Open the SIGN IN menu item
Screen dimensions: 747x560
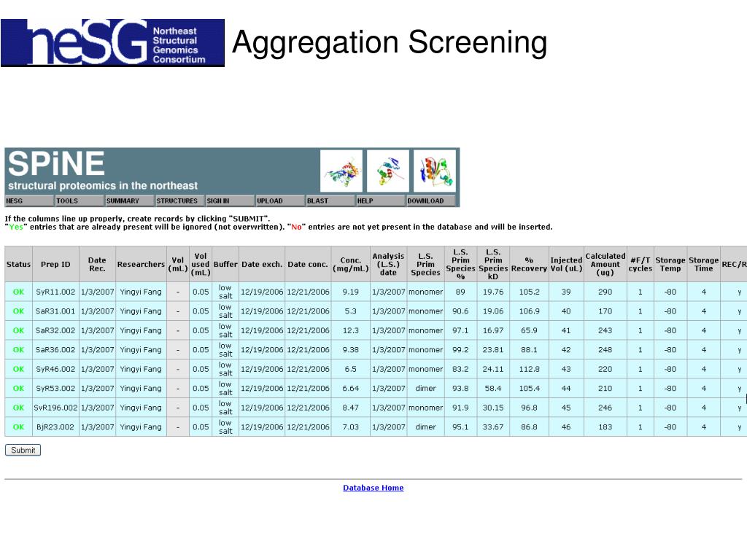(230, 201)
